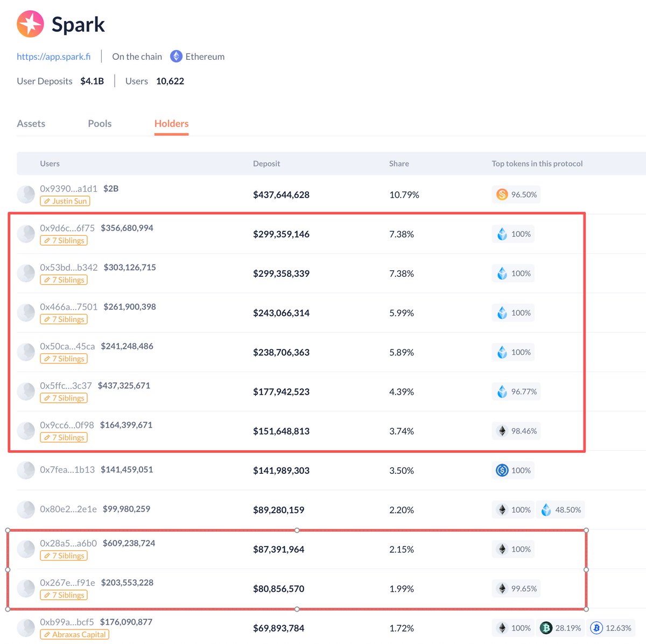This screenshot has width=646, height=644.
Task: Click the Abraxas Capital tag
Action: coord(74,634)
